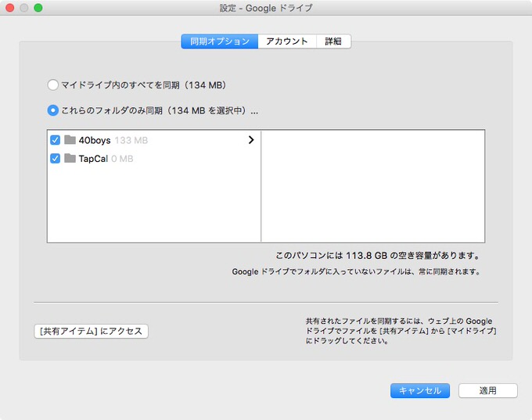Close the Google ドライブ settings window
532x420 pixels.
click(10, 8)
